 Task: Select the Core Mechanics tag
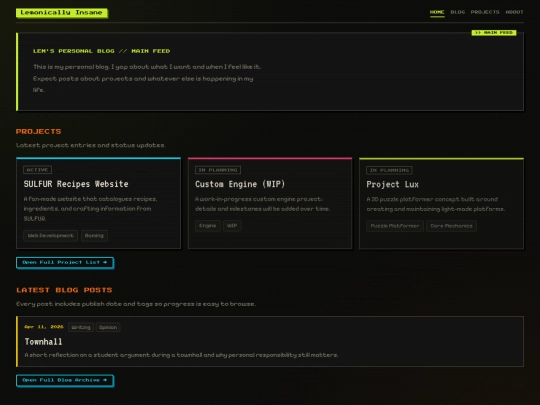coord(451,226)
